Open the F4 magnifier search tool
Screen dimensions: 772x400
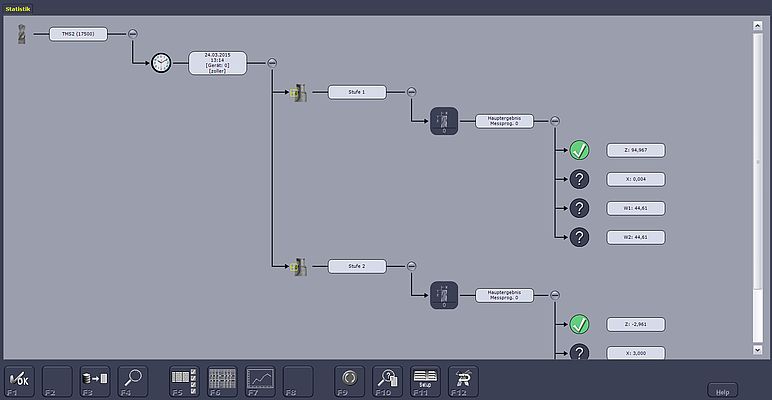click(133, 379)
